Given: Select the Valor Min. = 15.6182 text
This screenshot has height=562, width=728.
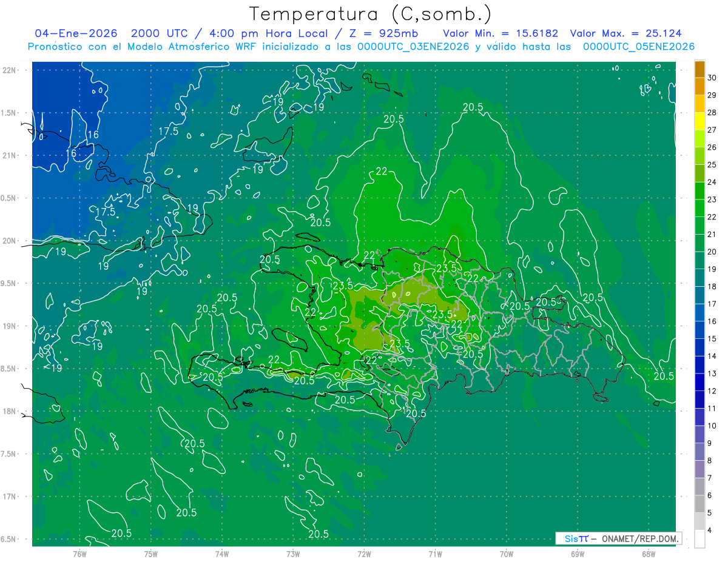Looking at the screenshot, I should [500, 33].
